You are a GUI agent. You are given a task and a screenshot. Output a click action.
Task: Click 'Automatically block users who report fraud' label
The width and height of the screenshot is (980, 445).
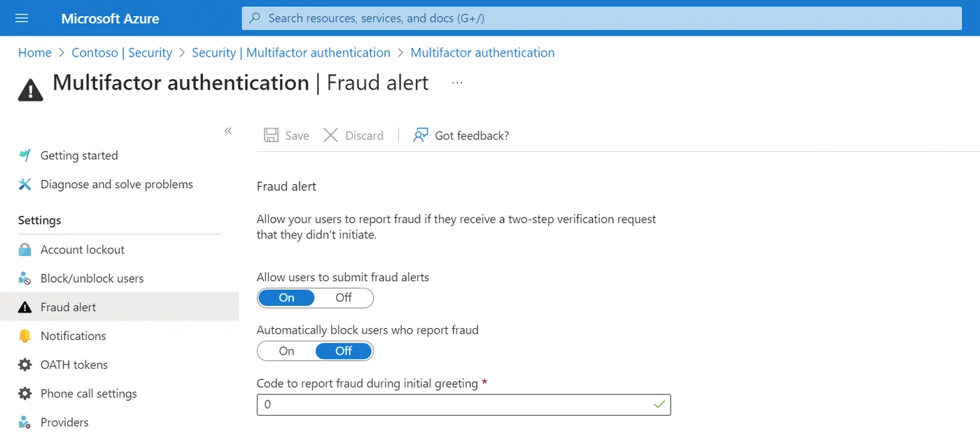[x=367, y=330]
